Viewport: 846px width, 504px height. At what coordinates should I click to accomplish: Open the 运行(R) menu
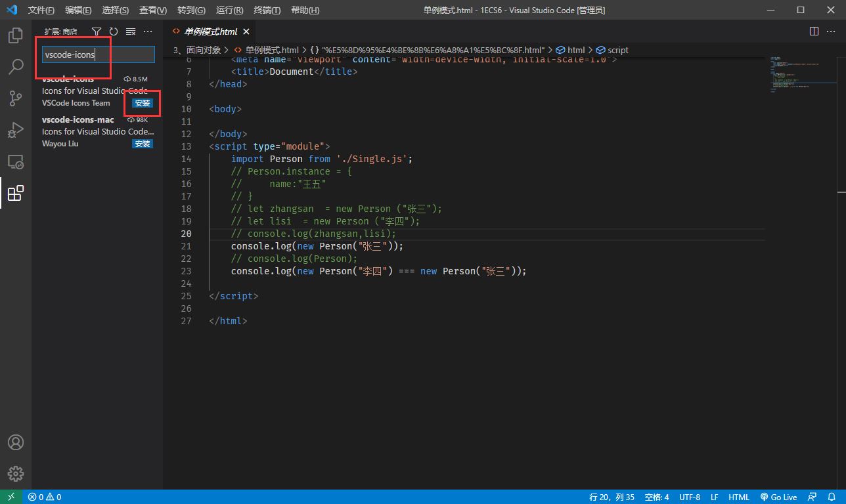click(229, 10)
